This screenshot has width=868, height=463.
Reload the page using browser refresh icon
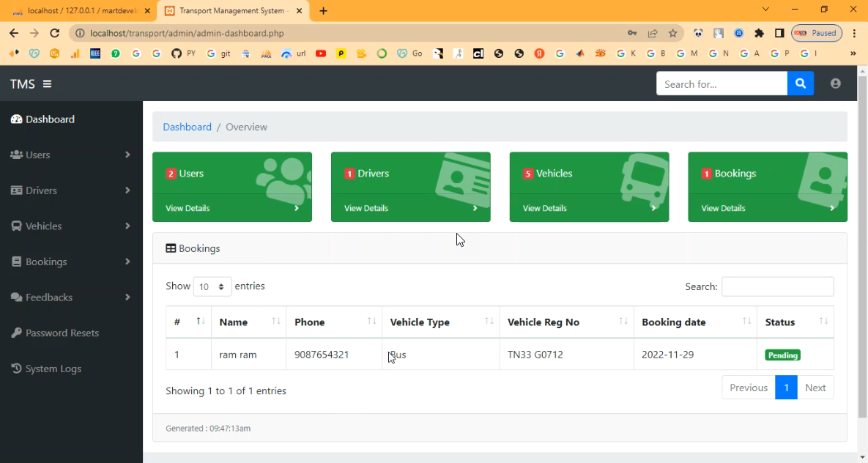[x=54, y=33]
